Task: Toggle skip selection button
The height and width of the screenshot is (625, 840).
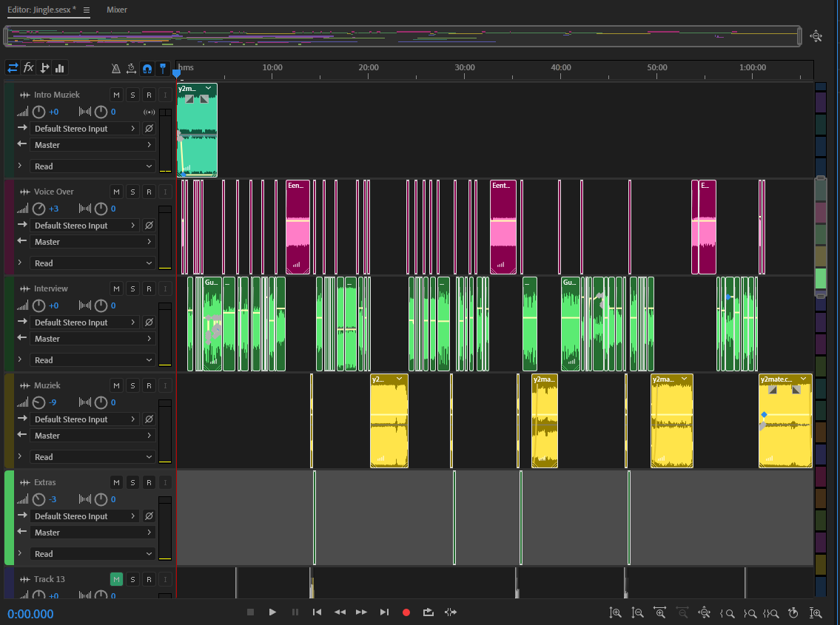Action: pos(451,612)
